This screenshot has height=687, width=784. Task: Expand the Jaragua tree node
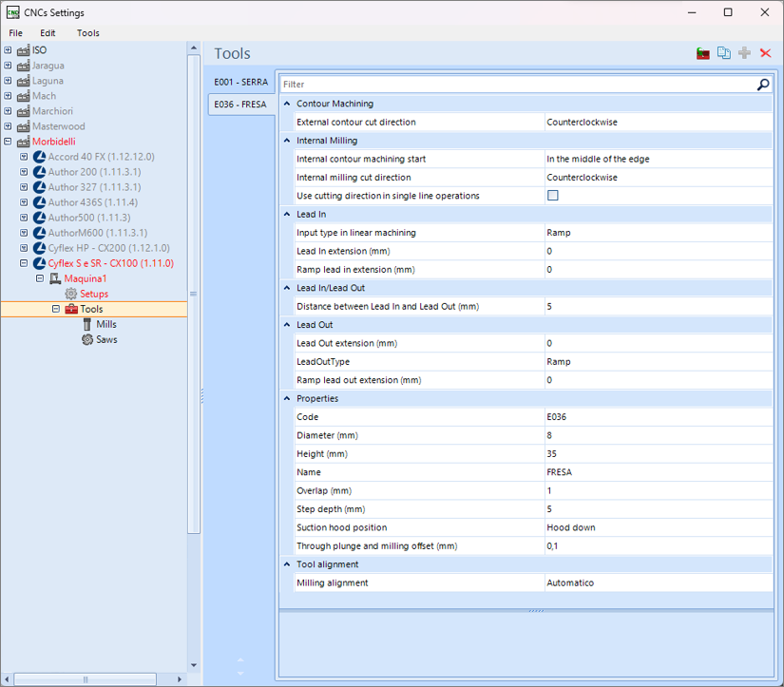click(8, 66)
